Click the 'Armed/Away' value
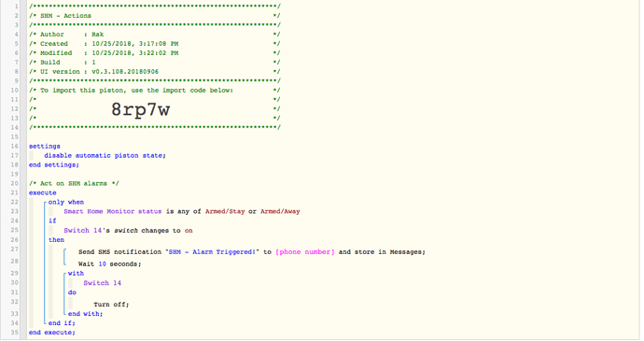The image size is (644, 341). pos(280,211)
